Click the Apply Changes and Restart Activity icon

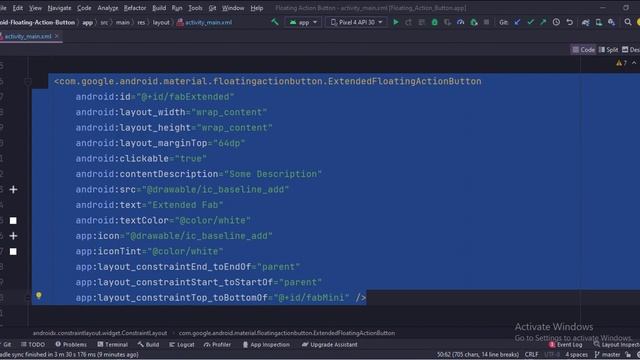click(409, 22)
